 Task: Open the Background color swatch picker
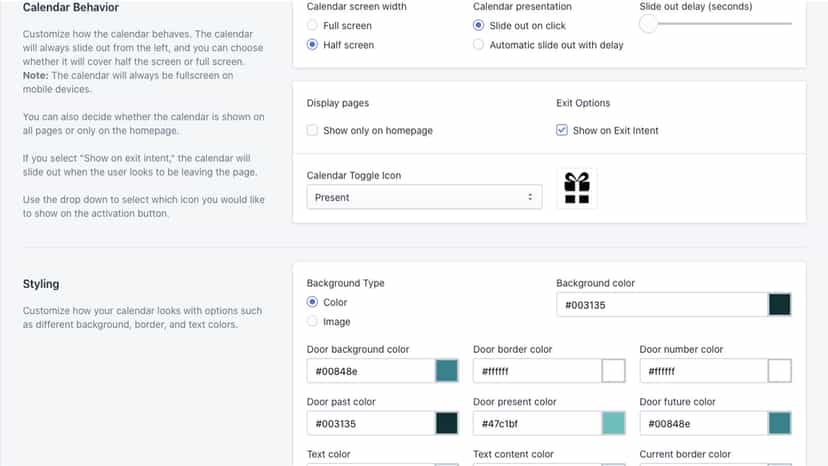779,305
